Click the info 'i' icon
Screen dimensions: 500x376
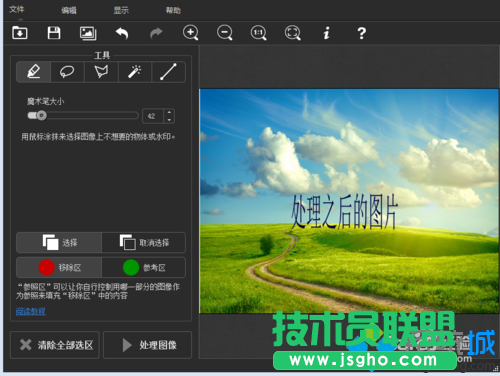click(327, 33)
